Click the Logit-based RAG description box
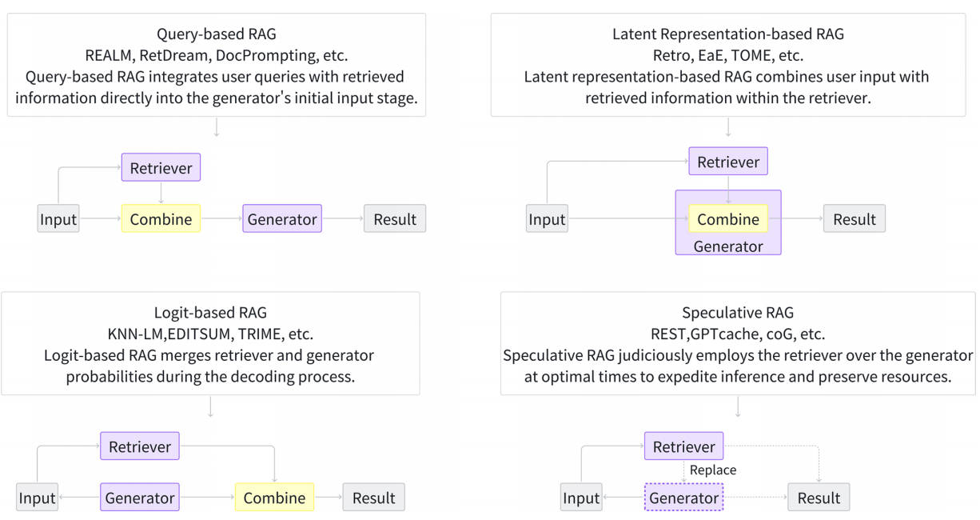 click(210, 343)
